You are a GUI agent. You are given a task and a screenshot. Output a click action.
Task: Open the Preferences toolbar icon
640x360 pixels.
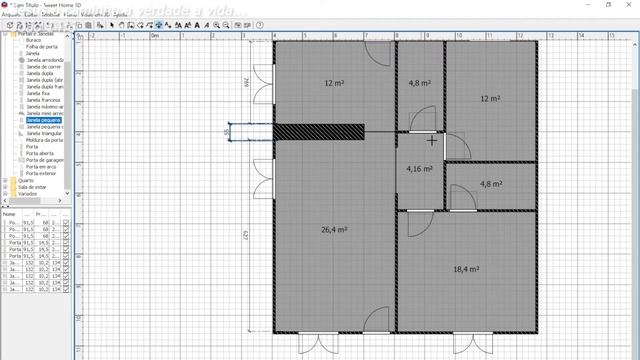coord(38,25)
